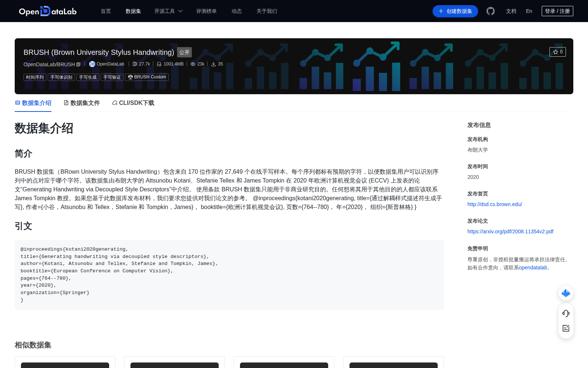The image size is (588, 368).
Task: Expand the 开源工具 dropdown menu
Action: pyautogui.click(x=168, y=11)
